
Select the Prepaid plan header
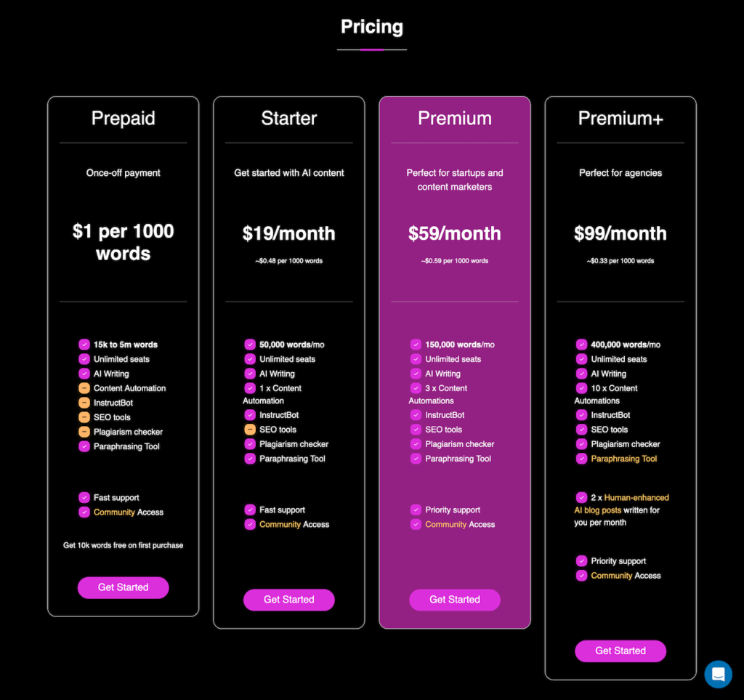tap(123, 118)
